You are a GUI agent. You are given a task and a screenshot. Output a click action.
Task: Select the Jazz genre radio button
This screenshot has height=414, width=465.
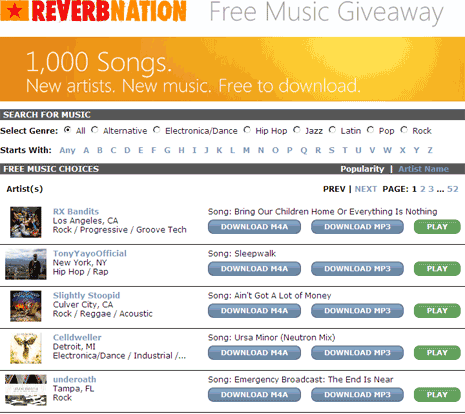pos(297,130)
